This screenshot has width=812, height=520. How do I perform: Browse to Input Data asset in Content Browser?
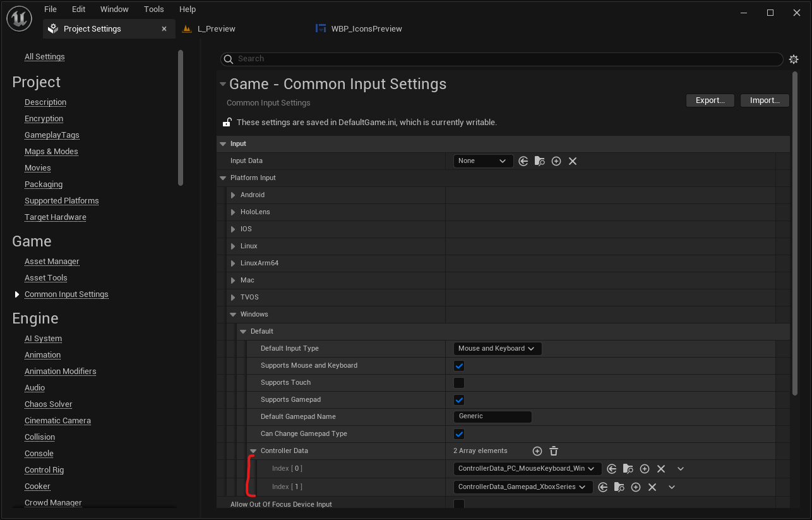(540, 161)
